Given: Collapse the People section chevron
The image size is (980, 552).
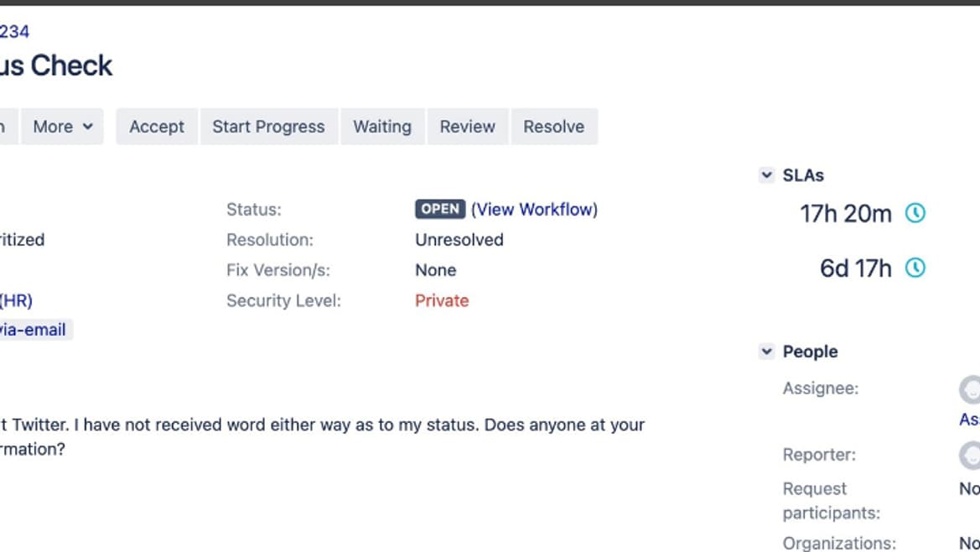Looking at the screenshot, I should click(x=766, y=352).
